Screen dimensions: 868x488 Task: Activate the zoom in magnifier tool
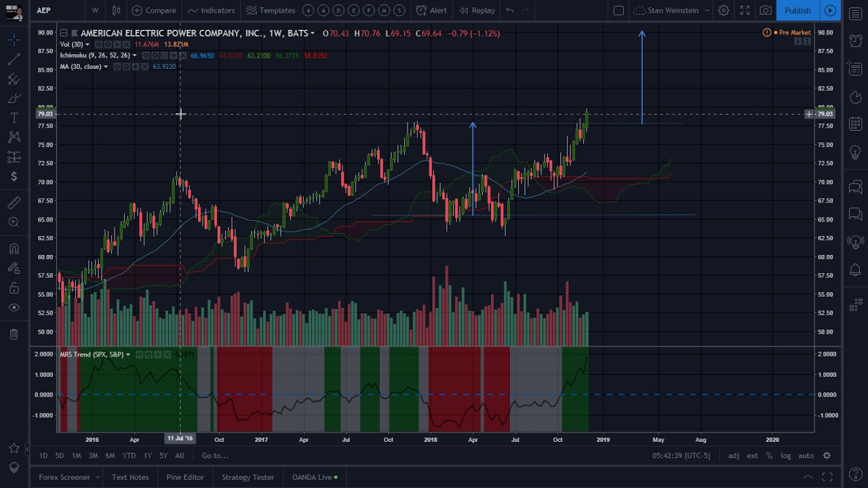[14, 222]
